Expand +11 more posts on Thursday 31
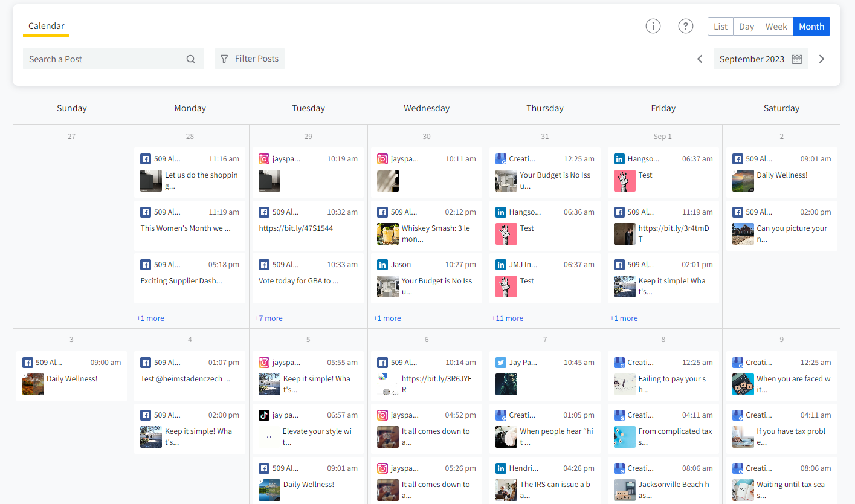The width and height of the screenshot is (855, 504). tap(507, 318)
